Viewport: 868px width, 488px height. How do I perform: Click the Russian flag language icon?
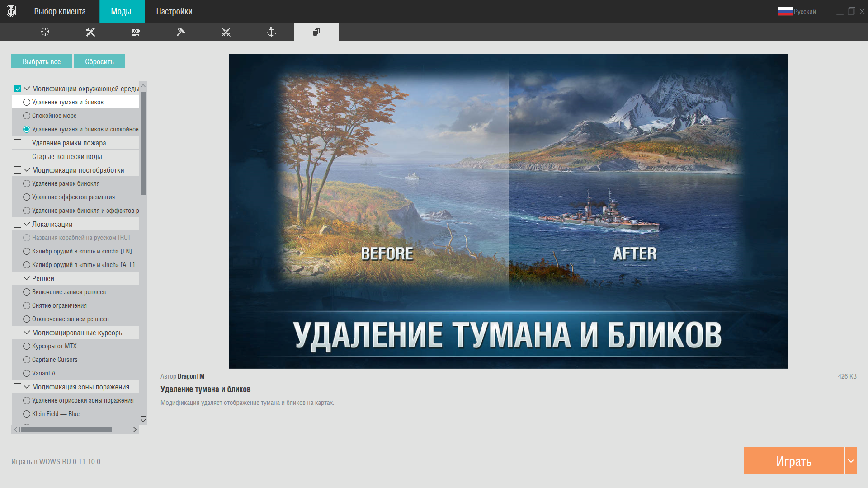coord(785,11)
